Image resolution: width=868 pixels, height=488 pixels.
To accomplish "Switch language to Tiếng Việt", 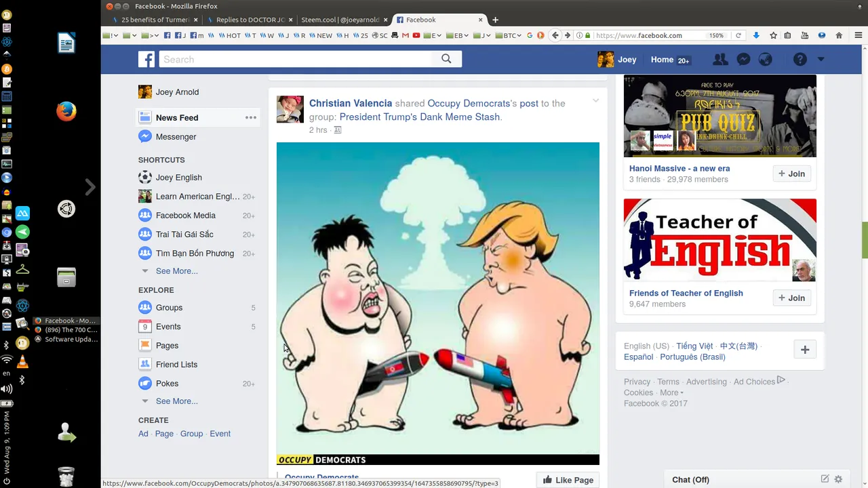I will (694, 346).
